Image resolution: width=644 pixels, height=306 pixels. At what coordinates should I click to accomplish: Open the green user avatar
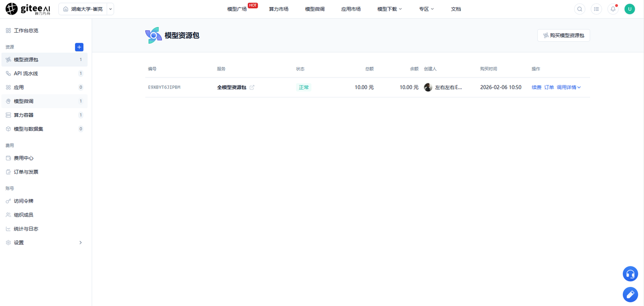click(629, 9)
